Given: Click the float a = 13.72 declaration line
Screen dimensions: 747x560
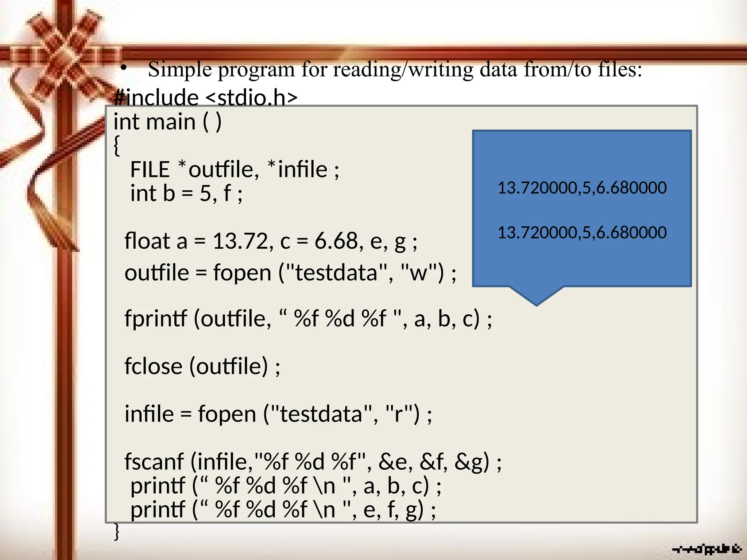Looking at the screenshot, I should pyautogui.click(x=271, y=241).
